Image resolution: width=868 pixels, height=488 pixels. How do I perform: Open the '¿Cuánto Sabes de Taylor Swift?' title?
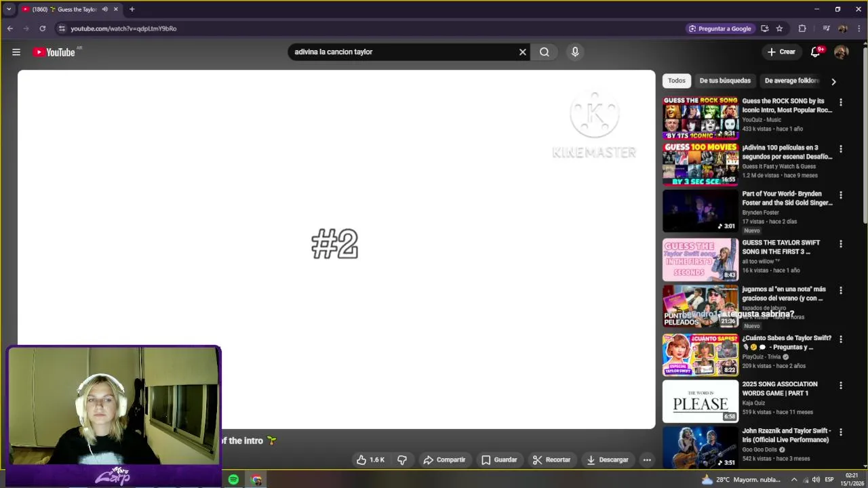pos(787,342)
